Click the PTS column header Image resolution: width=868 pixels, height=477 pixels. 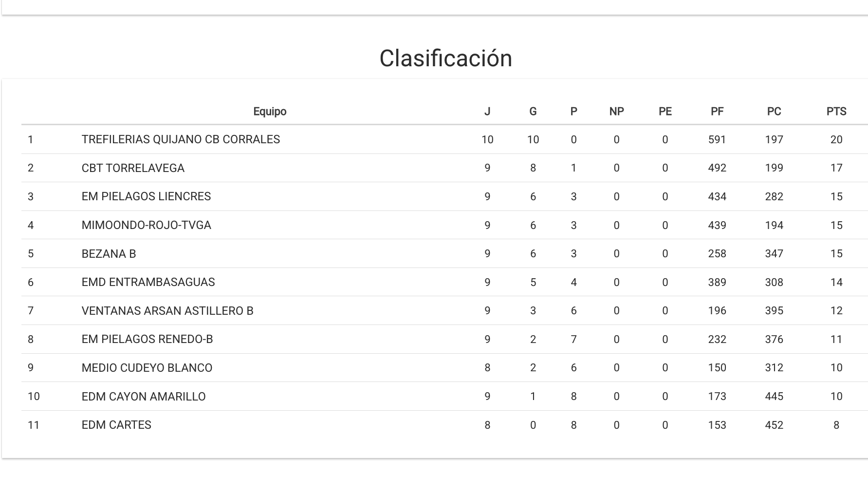[x=836, y=112]
